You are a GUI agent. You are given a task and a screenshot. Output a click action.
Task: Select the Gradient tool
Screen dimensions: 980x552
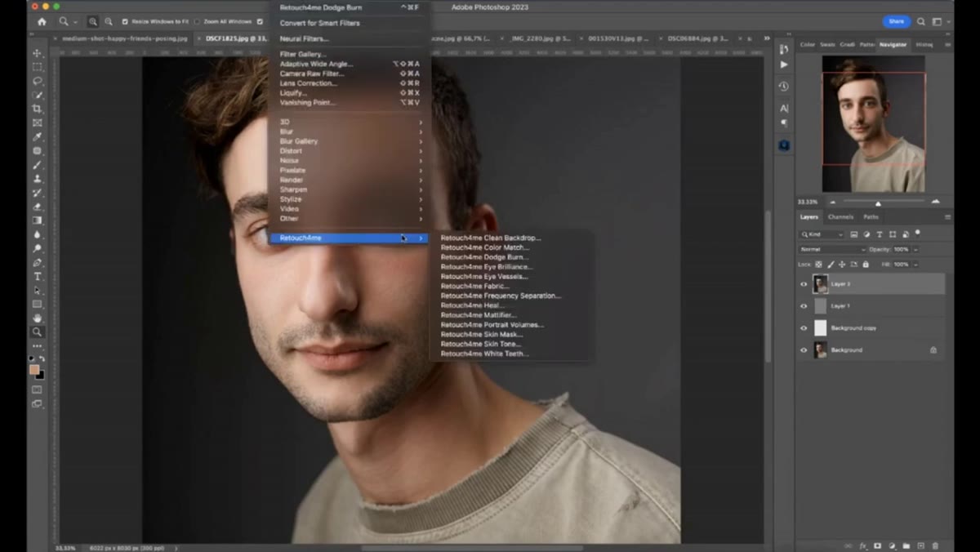click(38, 220)
